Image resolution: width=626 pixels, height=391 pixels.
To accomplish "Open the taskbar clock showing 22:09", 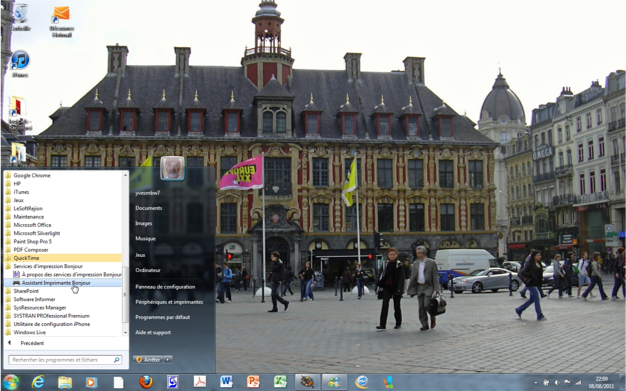I will click(601, 382).
